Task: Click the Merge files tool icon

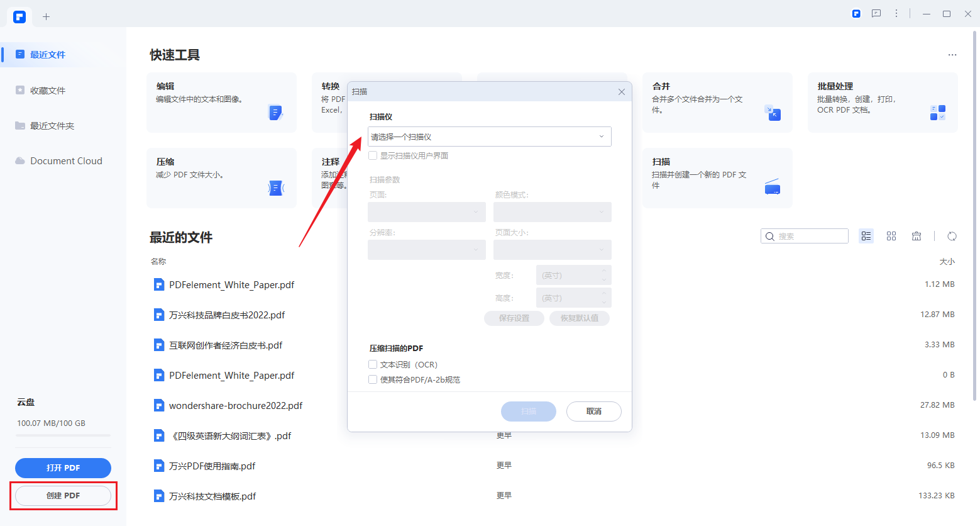Action: [772, 113]
